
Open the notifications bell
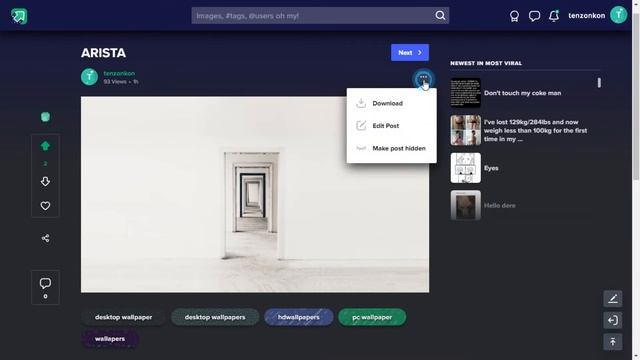[554, 16]
